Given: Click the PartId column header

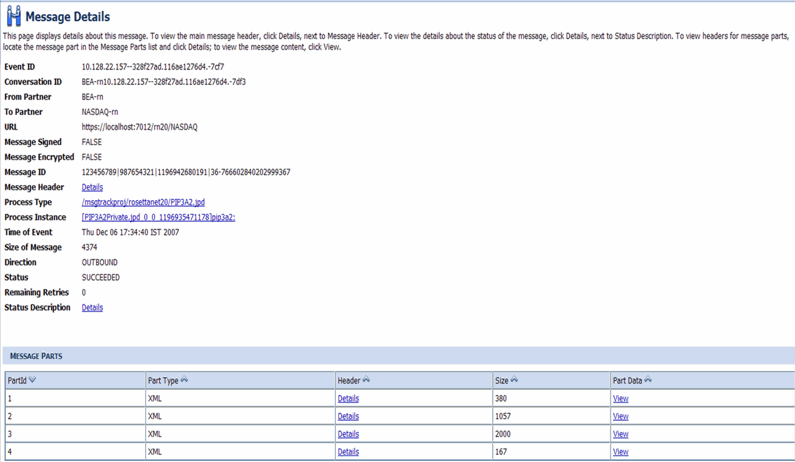Looking at the screenshot, I should (75, 380).
